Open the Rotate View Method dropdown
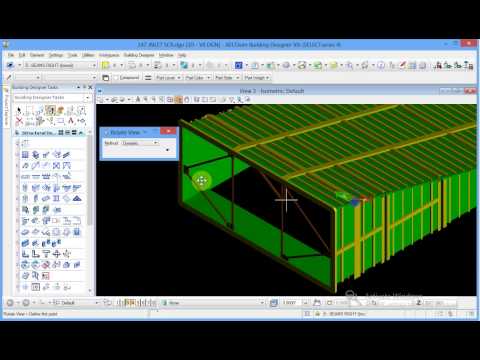This screenshot has height=360, width=480. pyautogui.click(x=140, y=143)
